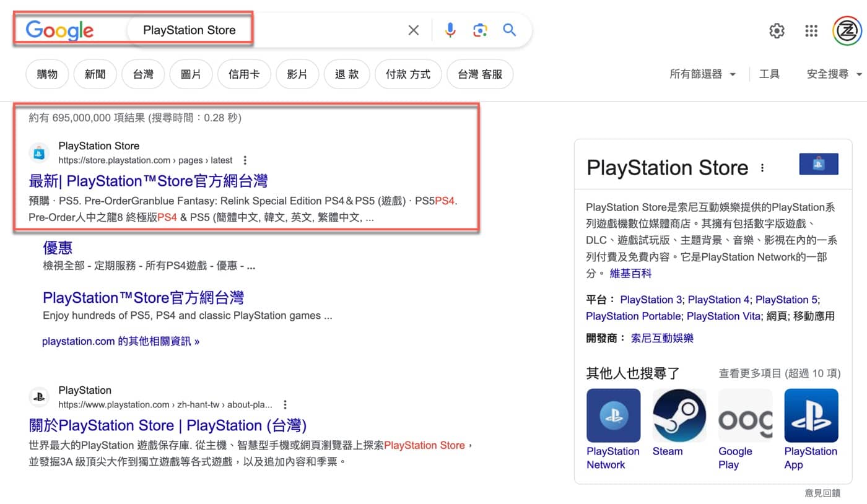This screenshot has width=867, height=504.
Task: Open the PlayStation Network thumbnail
Action: 613,415
